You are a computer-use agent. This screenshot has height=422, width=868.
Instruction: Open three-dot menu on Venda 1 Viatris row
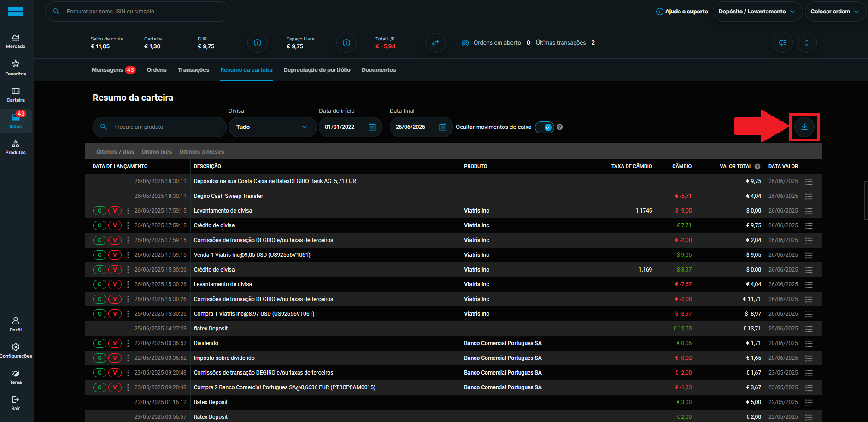click(x=128, y=255)
